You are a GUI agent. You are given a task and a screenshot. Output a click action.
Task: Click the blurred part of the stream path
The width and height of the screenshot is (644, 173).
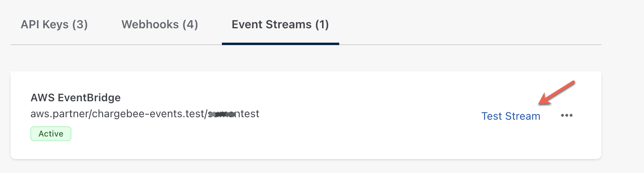click(222, 114)
